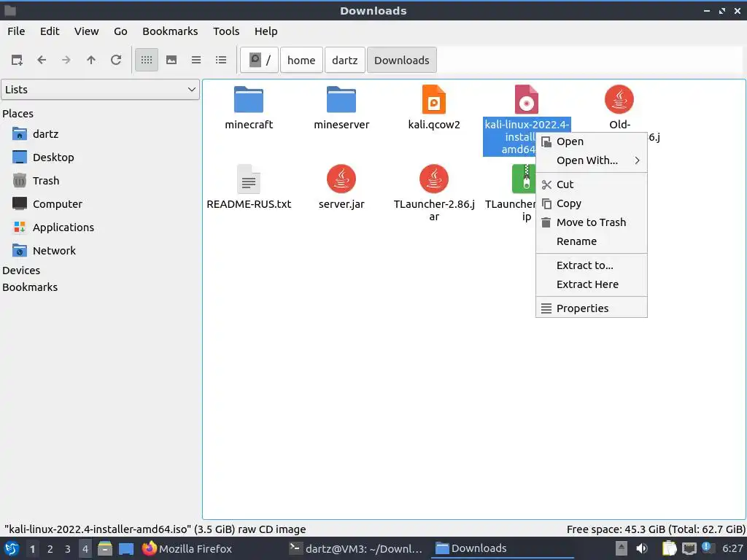The width and height of the screenshot is (747, 560).
Task: Open the volume control
Action: (642, 548)
